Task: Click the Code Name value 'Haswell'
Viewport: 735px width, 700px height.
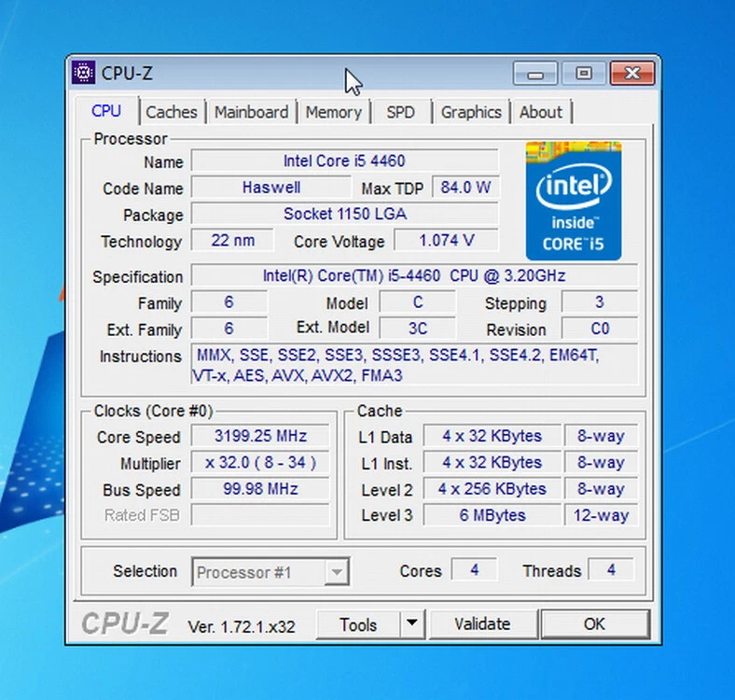Action: (x=271, y=188)
